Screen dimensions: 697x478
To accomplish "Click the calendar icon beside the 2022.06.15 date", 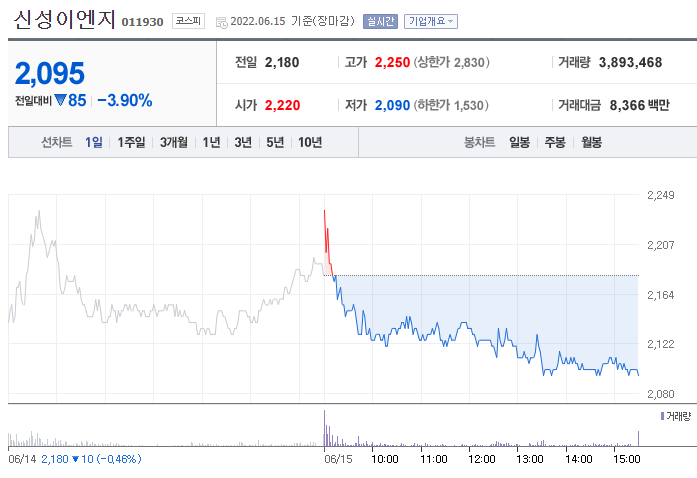I will click(x=221, y=22).
